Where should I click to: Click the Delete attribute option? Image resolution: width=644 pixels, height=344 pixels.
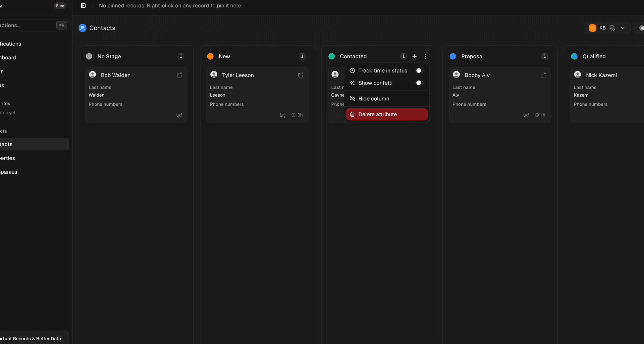(377, 114)
